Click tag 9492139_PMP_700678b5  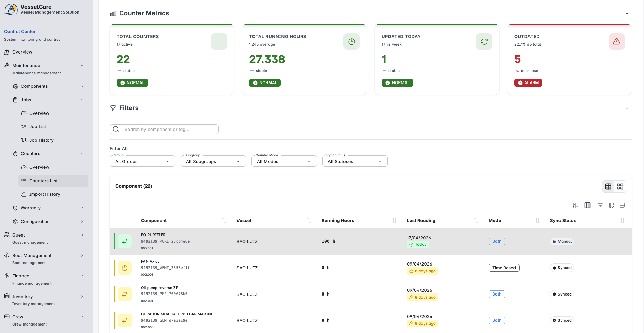tap(164, 294)
